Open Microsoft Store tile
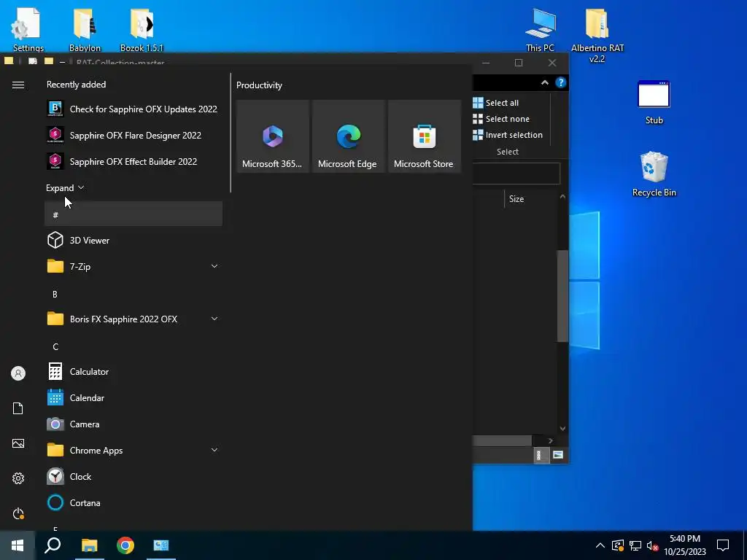 point(425,136)
